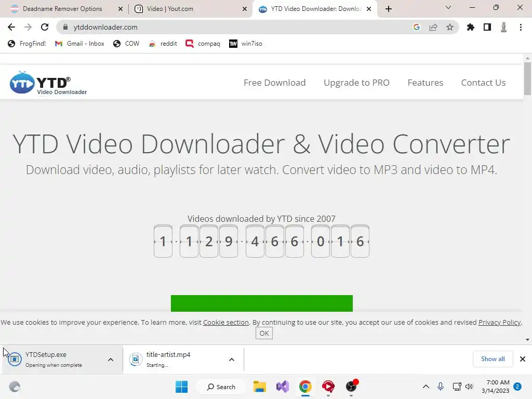
Task: Click the scrollbar up arrow
Action: 527,58
